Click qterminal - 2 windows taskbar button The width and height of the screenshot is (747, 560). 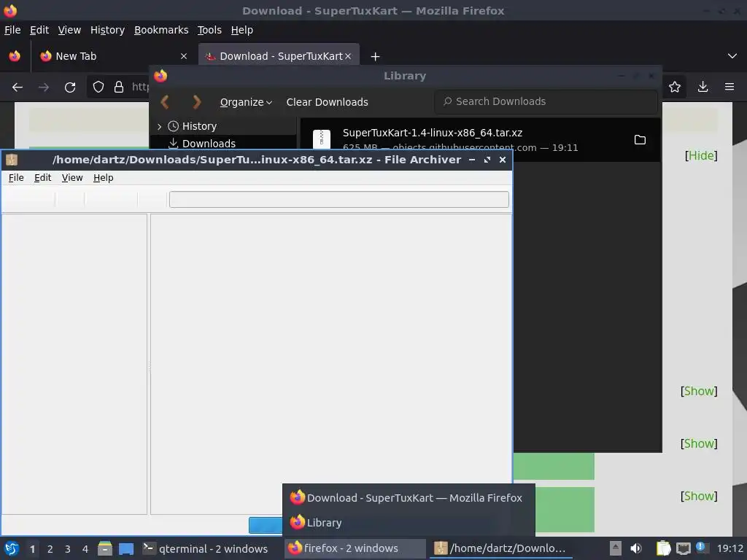206,548
